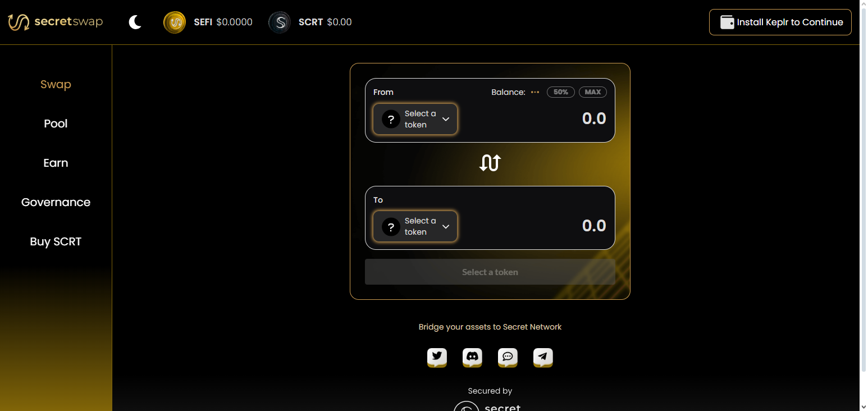Screen dimensions: 868x411
Task: Click the SEFI gold coin icon
Action: 175,22
